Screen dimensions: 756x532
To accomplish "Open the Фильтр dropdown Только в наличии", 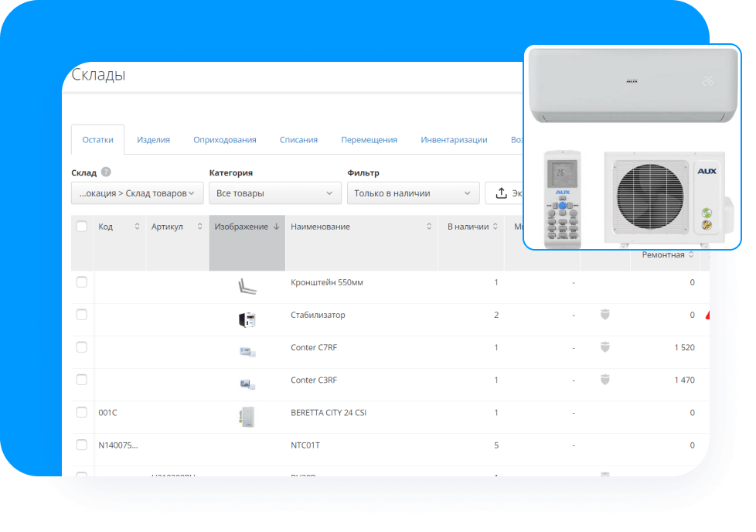I will [x=413, y=193].
